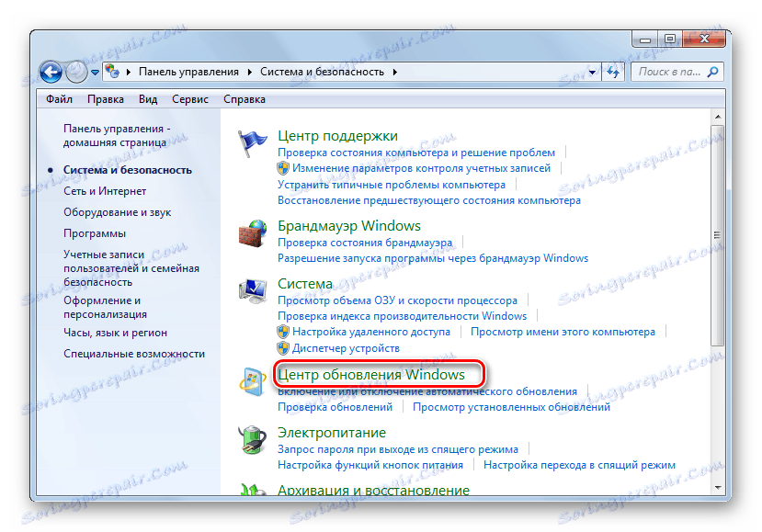Open Запрос пароля при выходе из спящего режима
This screenshot has height=532, width=762.
coord(397,449)
